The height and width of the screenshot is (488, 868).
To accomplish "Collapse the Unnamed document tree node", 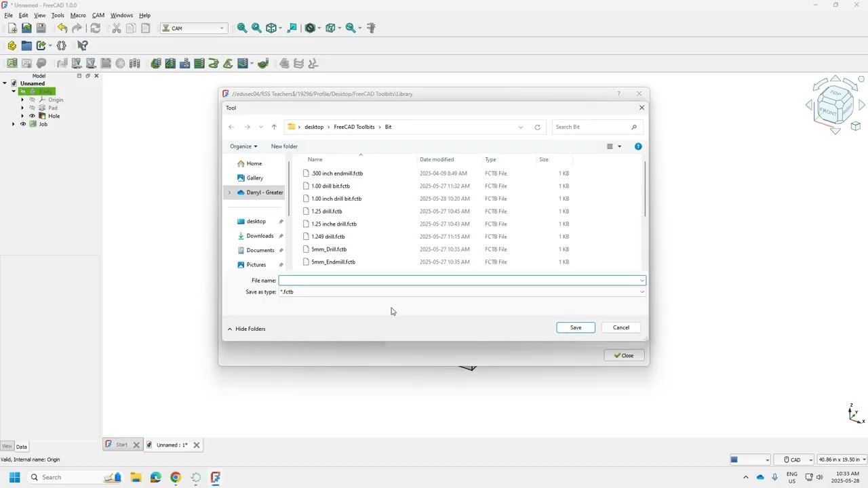I will (5, 83).
